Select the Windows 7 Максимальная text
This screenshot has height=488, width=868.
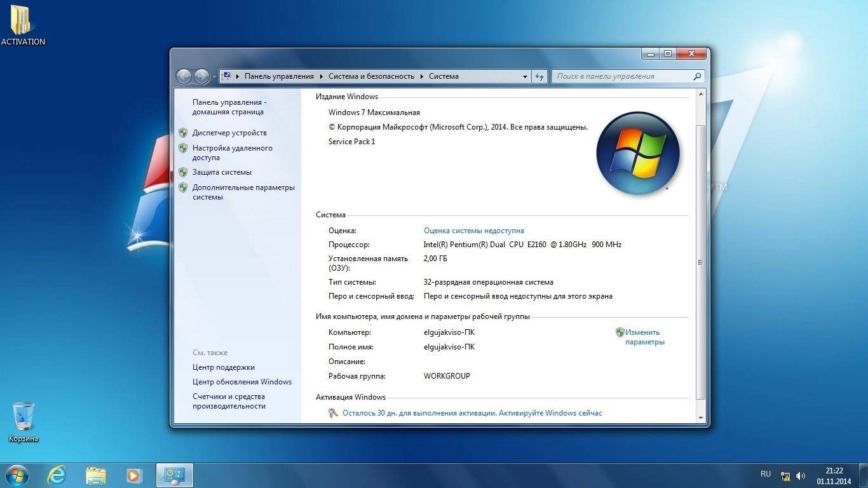(x=374, y=112)
